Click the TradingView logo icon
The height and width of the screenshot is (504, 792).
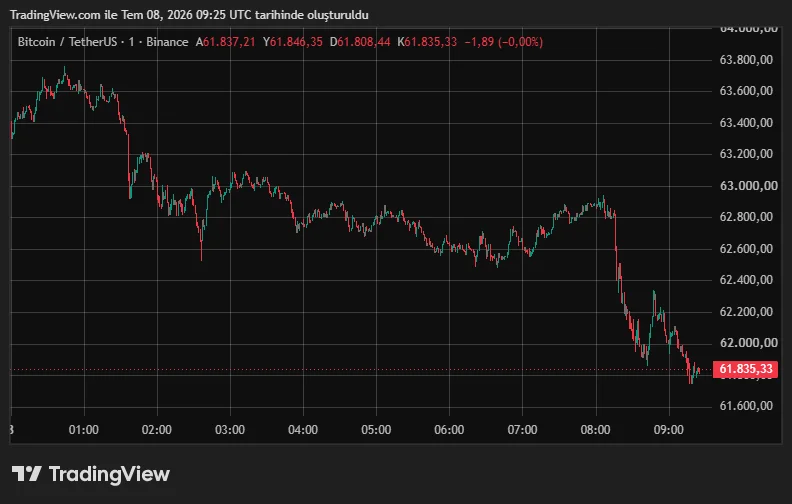27,474
